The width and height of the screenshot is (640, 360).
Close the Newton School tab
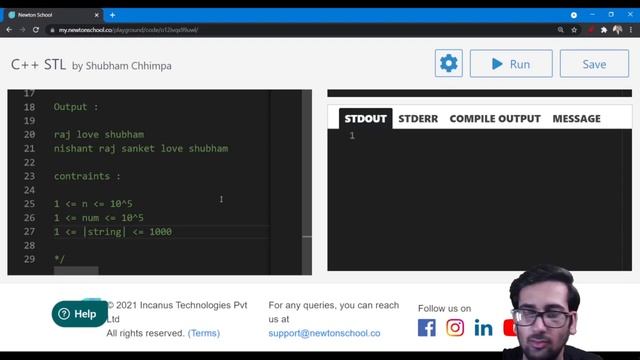point(97,15)
